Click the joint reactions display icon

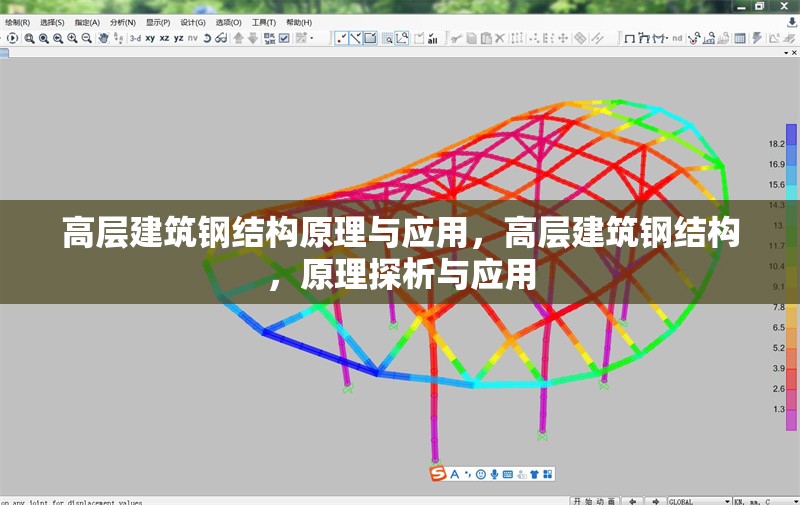[693, 38]
